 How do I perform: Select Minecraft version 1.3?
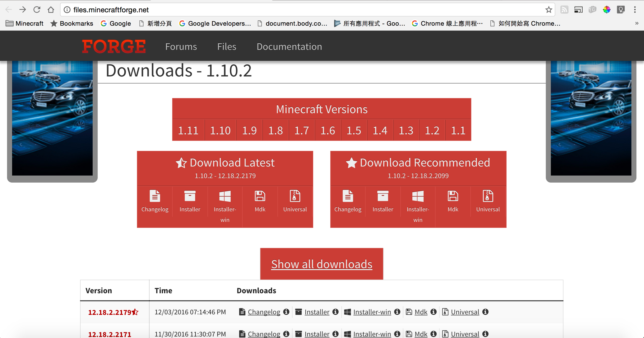pyautogui.click(x=406, y=130)
